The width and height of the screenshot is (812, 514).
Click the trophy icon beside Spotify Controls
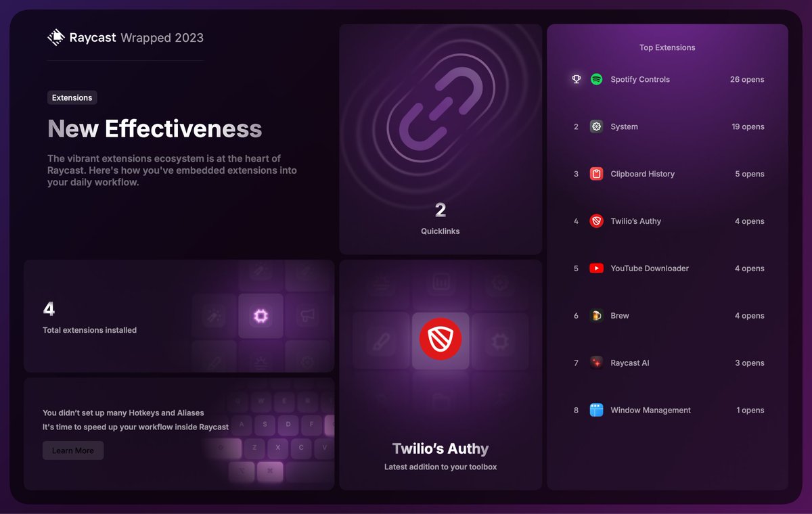point(577,79)
